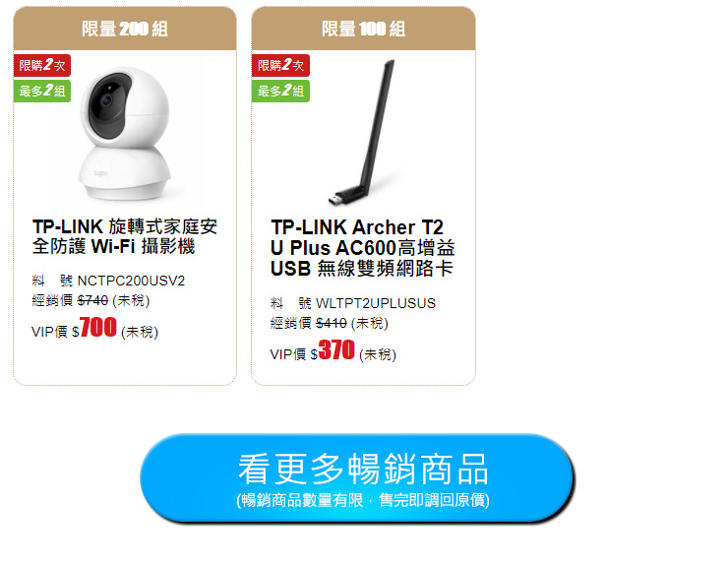Click the 暢銷商品數量有限 subtitle on blue button

point(363,500)
